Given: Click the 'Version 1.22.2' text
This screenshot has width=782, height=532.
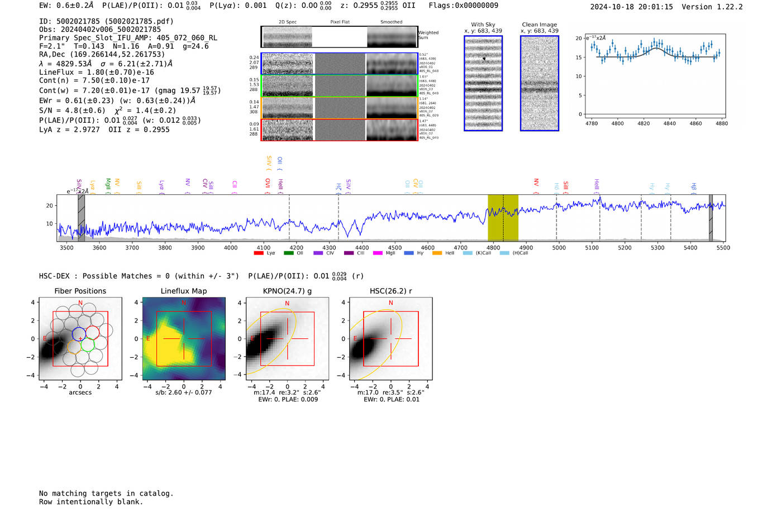Looking at the screenshot, I should 712,7.
